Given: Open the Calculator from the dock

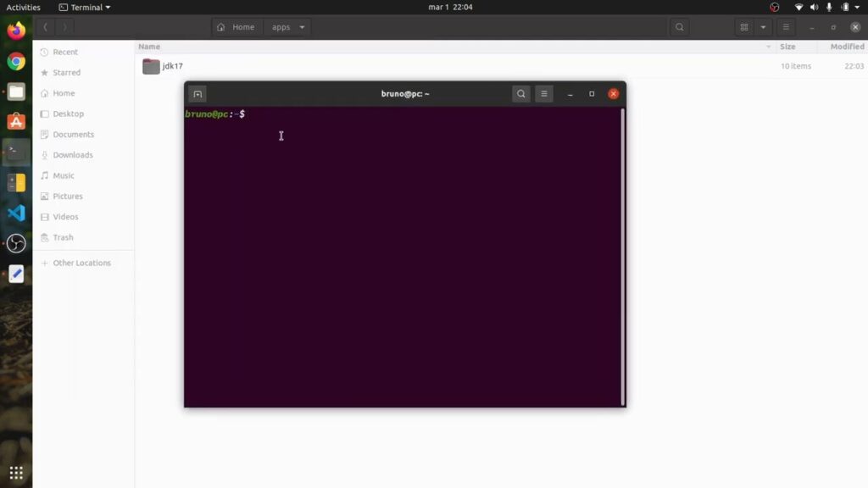Looking at the screenshot, I should pyautogui.click(x=16, y=183).
